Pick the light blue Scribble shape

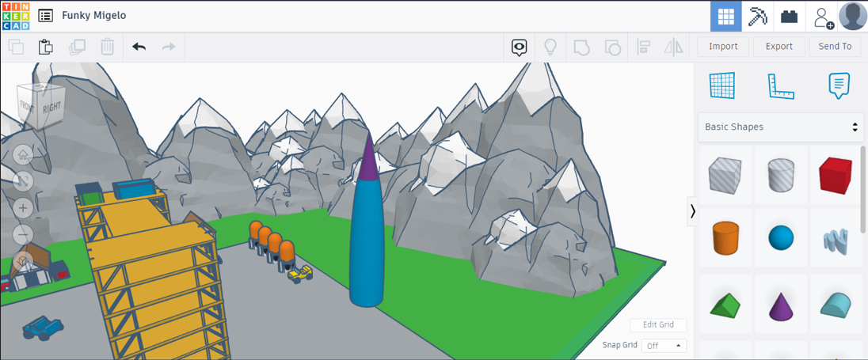[836, 241]
